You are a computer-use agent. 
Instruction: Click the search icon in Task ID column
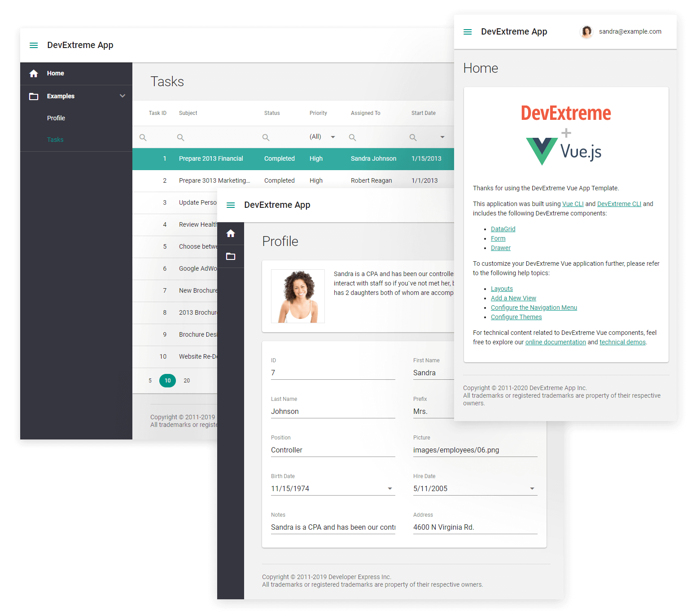tap(143, 137)
